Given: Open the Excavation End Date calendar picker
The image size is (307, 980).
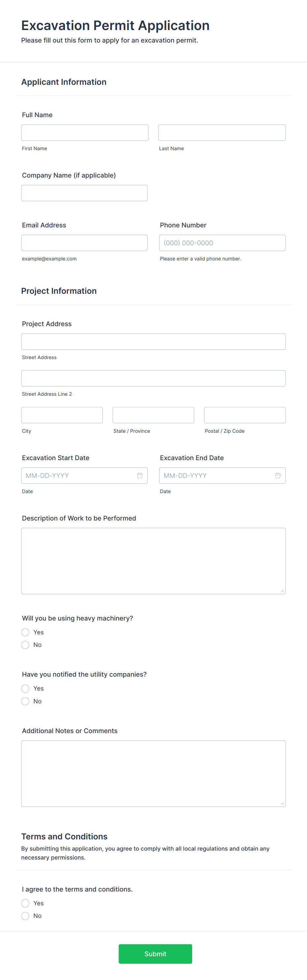Looking at the screenshot, I should pos(277,475).
